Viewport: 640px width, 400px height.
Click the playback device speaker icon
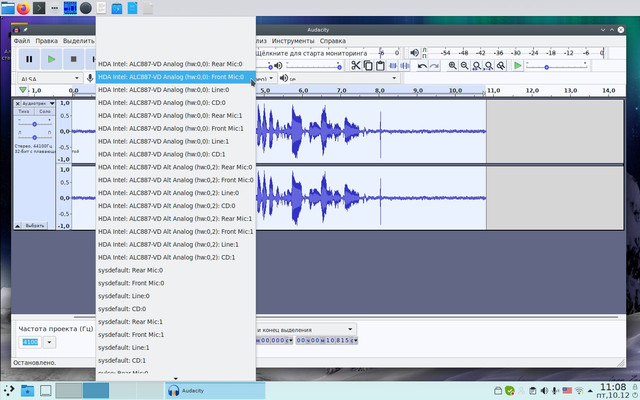pyautogui.click(x=284, y=78)
